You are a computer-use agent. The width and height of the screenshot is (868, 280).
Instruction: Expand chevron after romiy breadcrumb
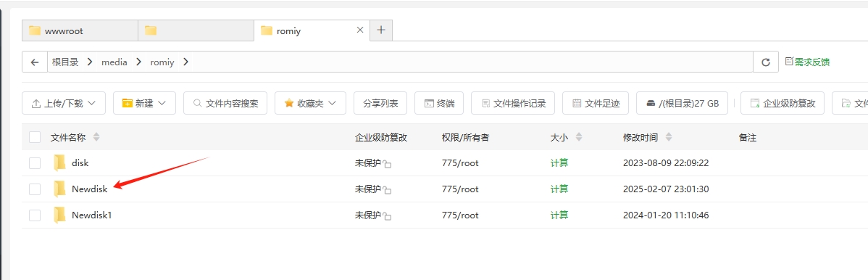pos(185,62)
